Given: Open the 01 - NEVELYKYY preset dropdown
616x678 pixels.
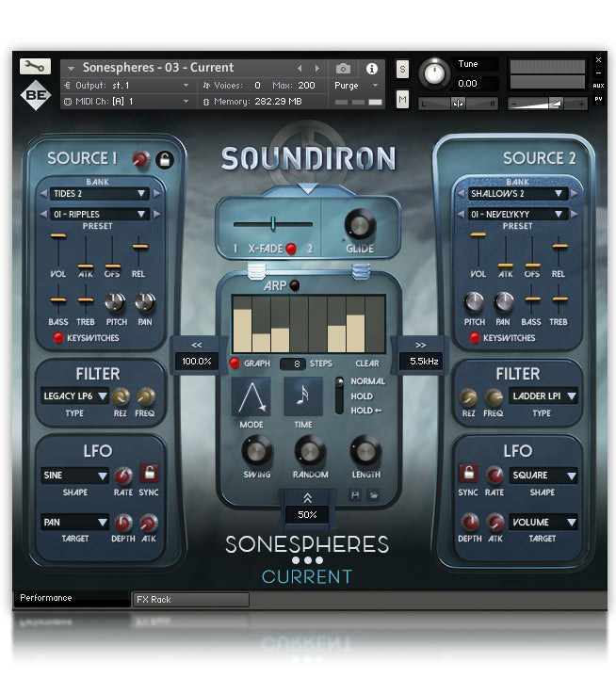Looking at the screenshot, I should click(517, 214).
